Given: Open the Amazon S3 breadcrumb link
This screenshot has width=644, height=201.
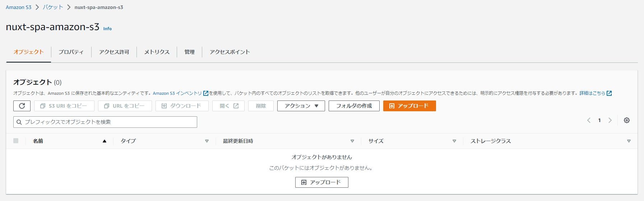Looking at the screenshot, I should pos(19,7).
